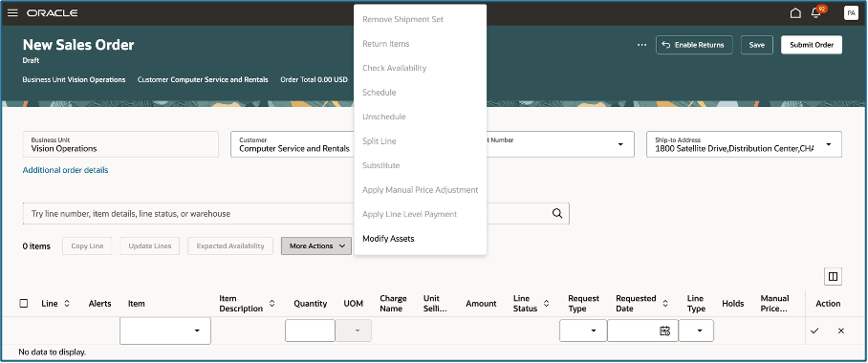Screen dimensions: 868x363
Task: Cancel the new line with the X
Action: click(x=841, y=331)
